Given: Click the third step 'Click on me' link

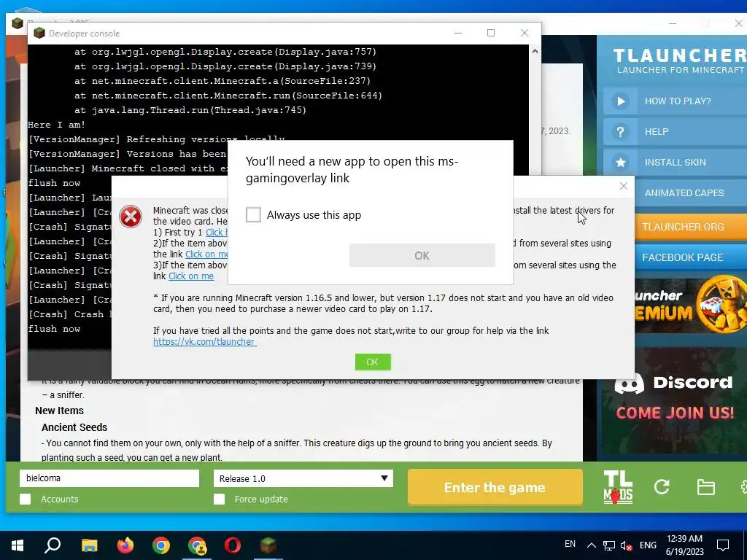Looking at the screenshot, I should tap(191, 276).
